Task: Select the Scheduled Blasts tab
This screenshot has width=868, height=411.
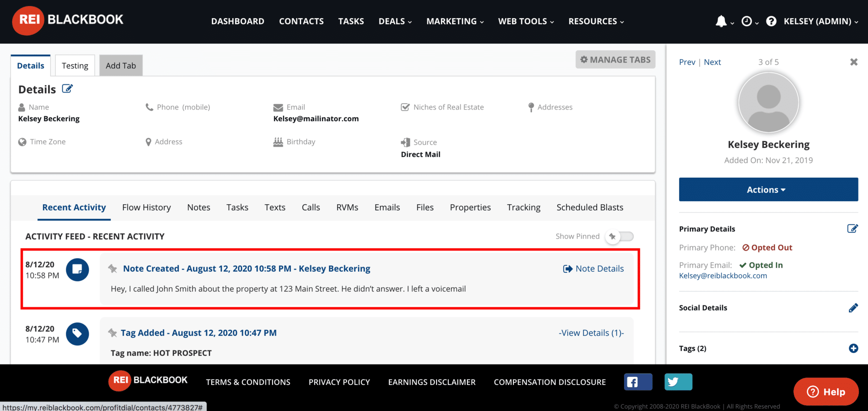Action: pyautogui.click(x=590, y=208)
